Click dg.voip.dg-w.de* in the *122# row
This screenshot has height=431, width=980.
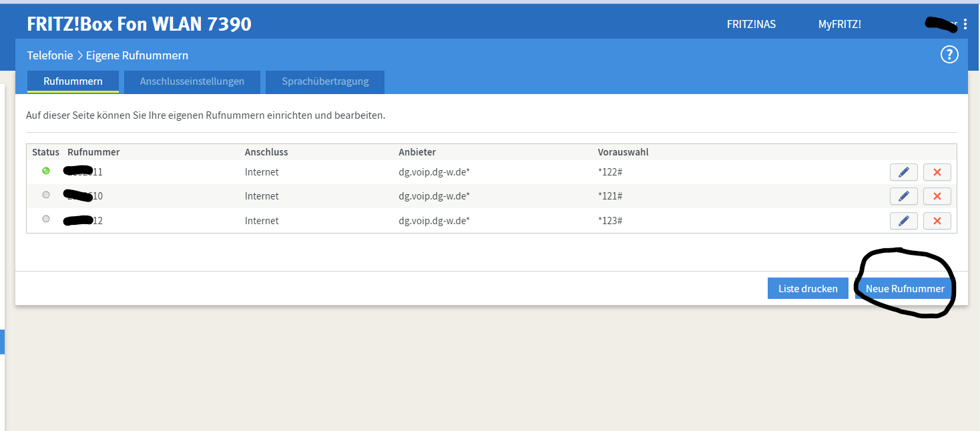pyautogui.click(x=434, y=172)
